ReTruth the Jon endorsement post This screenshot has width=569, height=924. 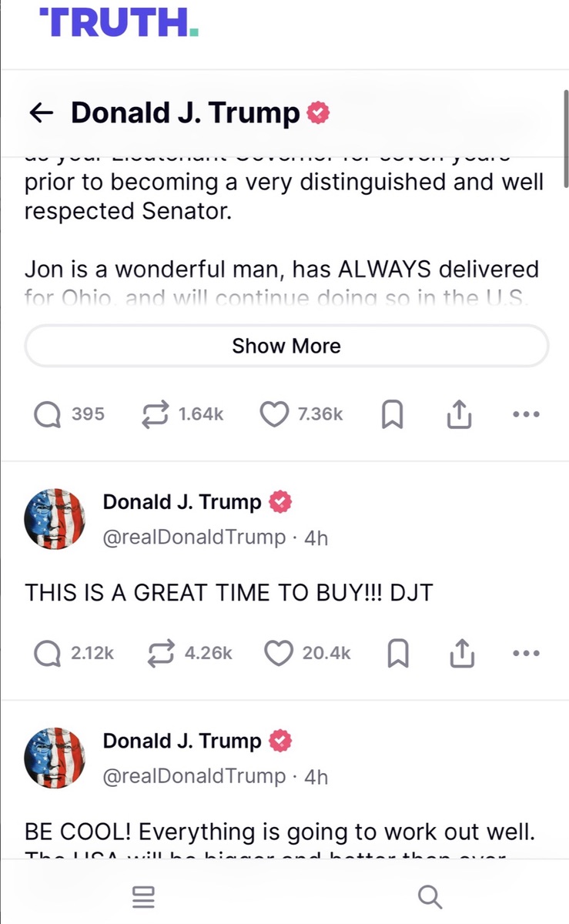tap(156, 414)
